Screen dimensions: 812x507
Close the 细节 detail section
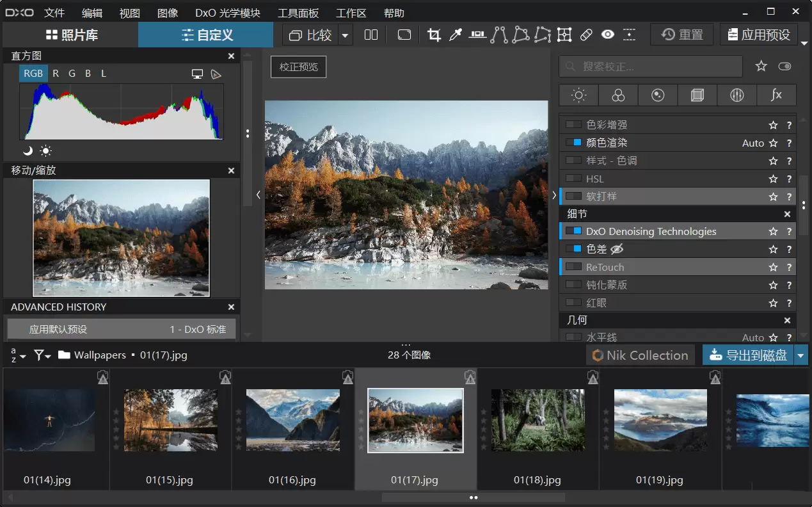788,214
